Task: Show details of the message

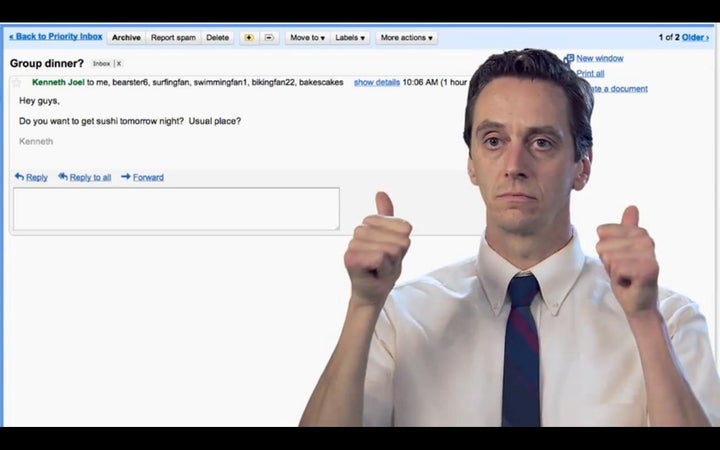Action: (x=377, y=82)
